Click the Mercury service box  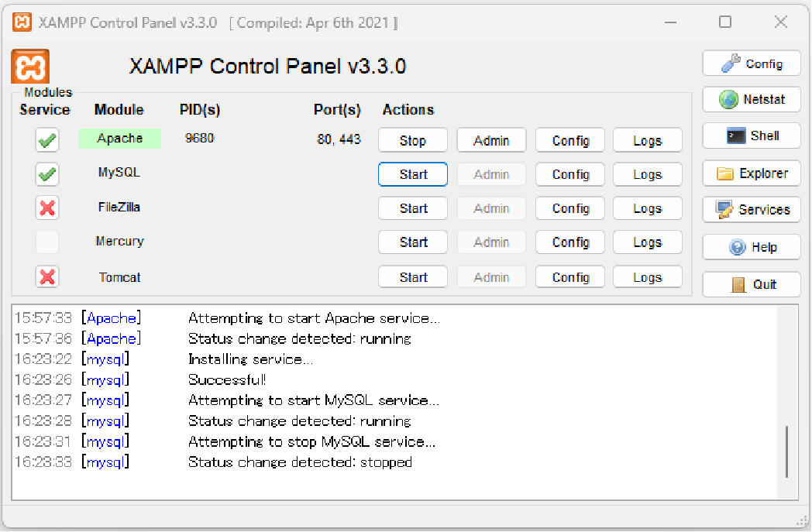coord(47,242)
